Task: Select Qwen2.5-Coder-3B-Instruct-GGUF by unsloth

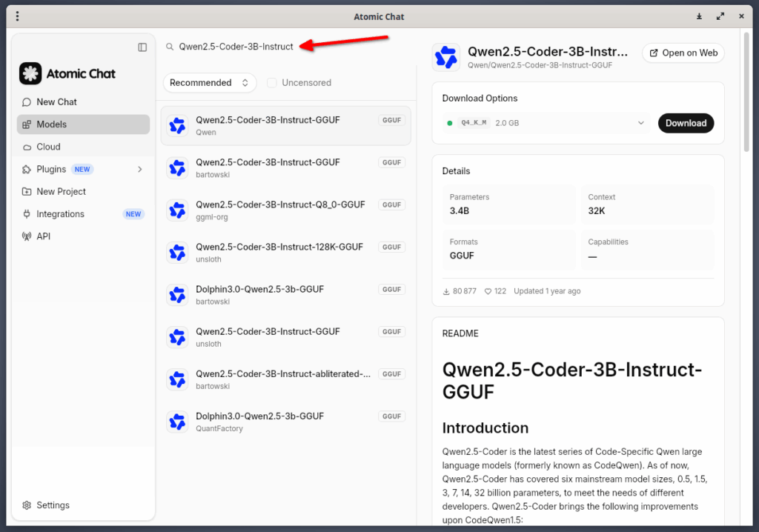Action: pos(285,337)
